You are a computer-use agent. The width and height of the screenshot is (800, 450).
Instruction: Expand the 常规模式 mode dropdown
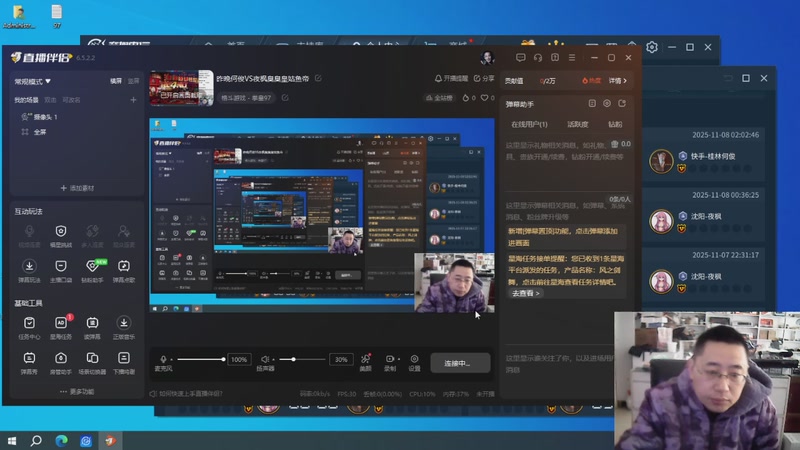pos(33,81)
